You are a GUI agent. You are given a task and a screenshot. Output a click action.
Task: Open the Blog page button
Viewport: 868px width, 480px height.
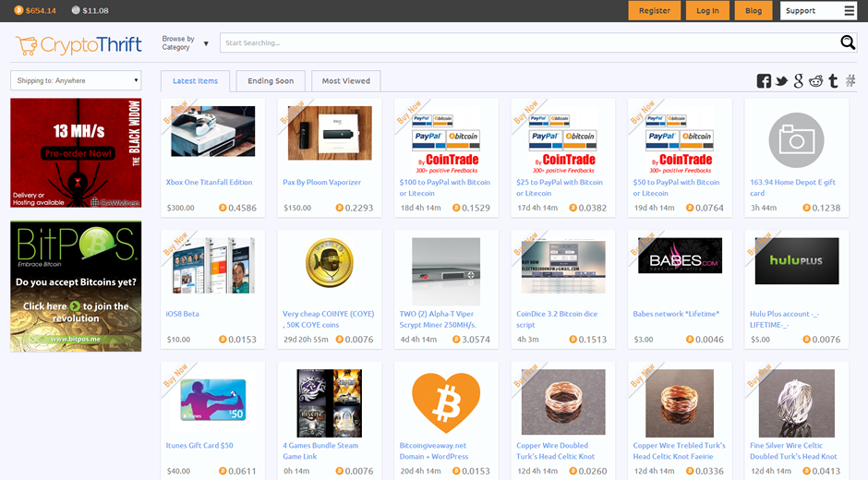click(x=753, y=10)
